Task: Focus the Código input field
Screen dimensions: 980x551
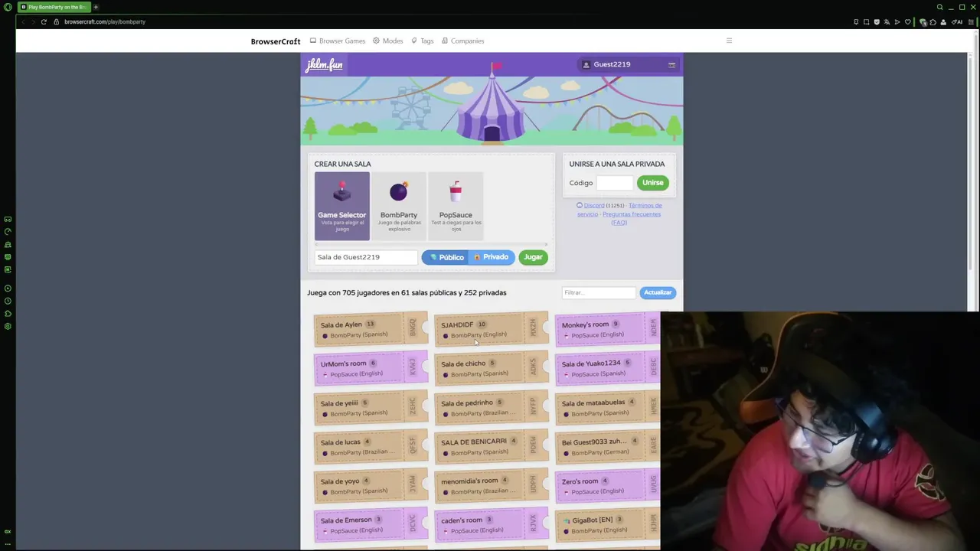Action: 615,183
